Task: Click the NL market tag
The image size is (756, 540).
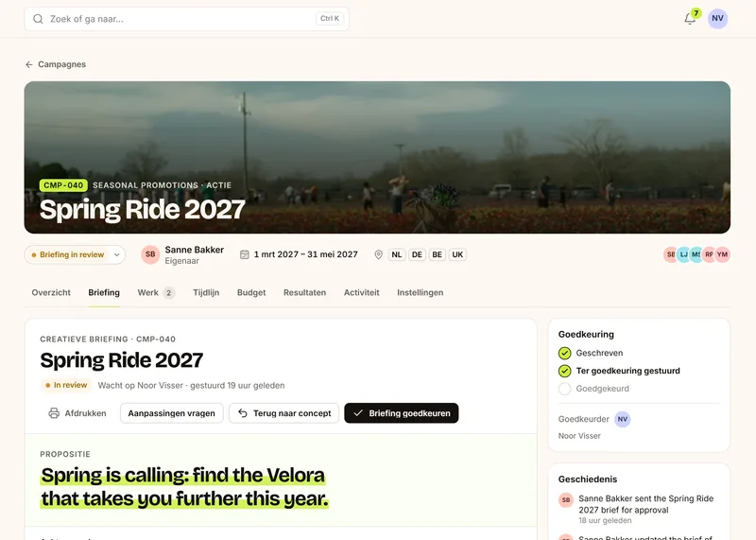Action: click(397, 254)
